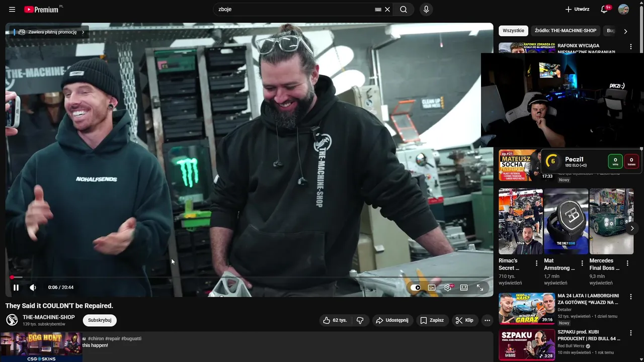Click the #buguatti hashtag
This screenshot has width=644, height=362.
[x=131, y=339]
